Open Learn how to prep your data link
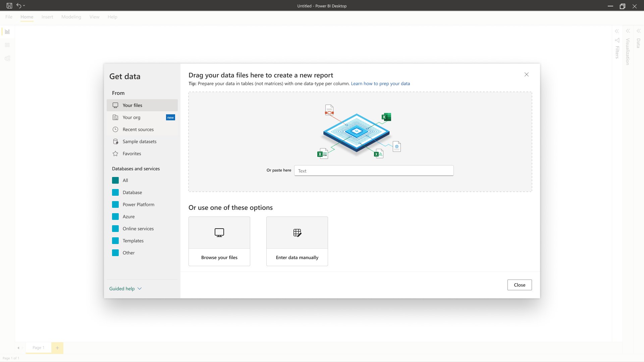The width and height of the screenshot is (644, 362). click(380, 83)
